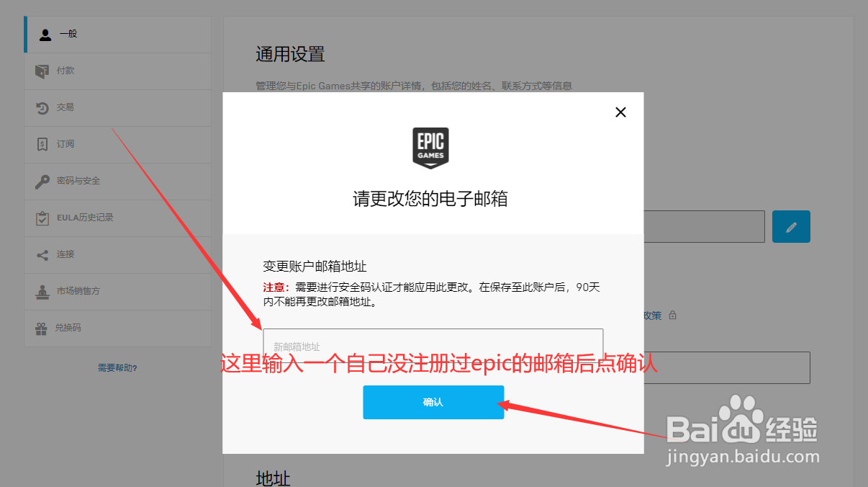Click the person icon beside 一般
The image size is (868, 487).
45,35
